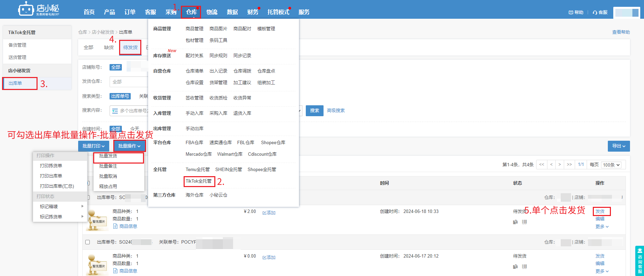
Task: Select 全部 for 创建时间 filter
Action: tap(116, 129)
